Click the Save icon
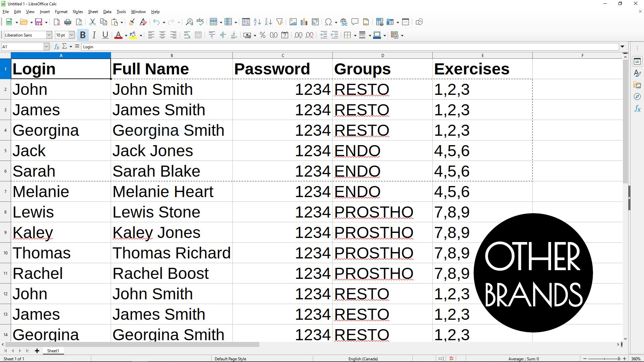The image size is (644, 362). (39, 22)
